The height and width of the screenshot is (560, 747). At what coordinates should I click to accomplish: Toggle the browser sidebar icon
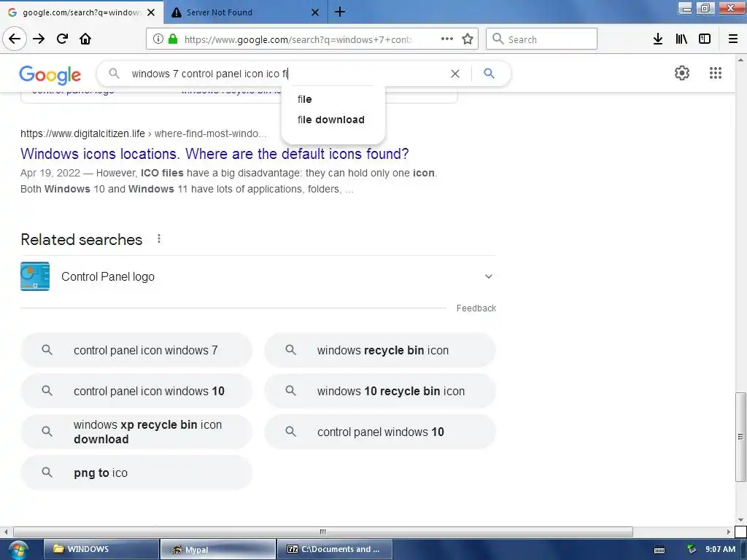coord(705,39)
